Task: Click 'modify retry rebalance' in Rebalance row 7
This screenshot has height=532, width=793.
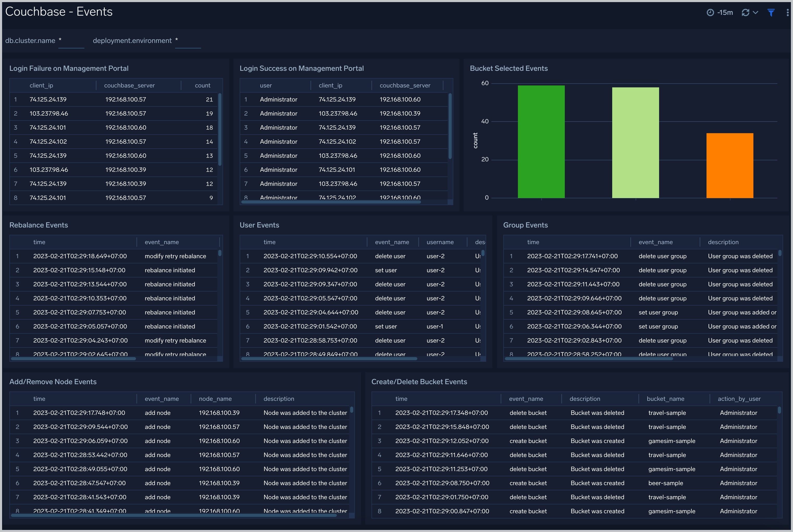Action: 175,341
